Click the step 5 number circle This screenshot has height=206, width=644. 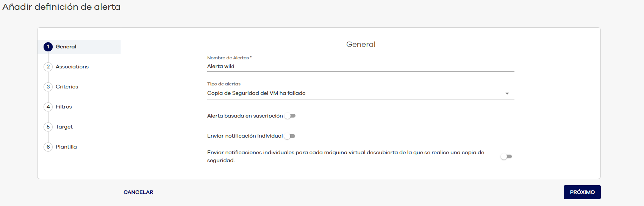pos(48,127)
